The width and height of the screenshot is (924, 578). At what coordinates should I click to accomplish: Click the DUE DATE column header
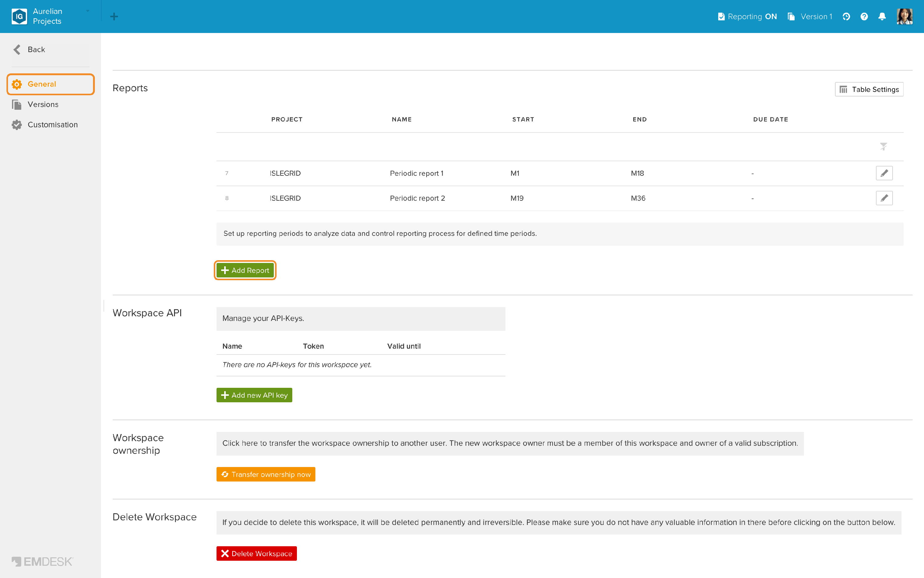(x=771, y=119)
